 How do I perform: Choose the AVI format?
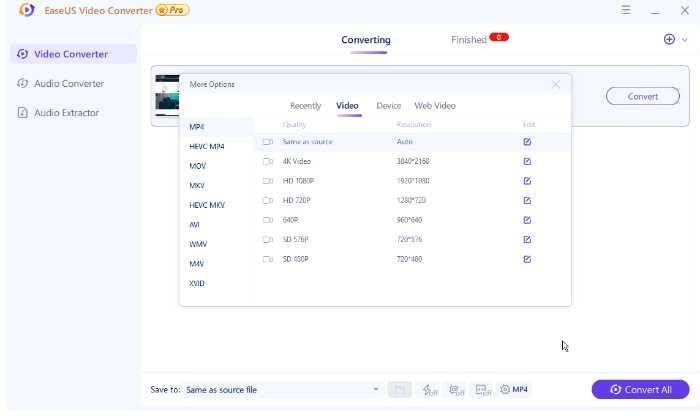(217, 225)
